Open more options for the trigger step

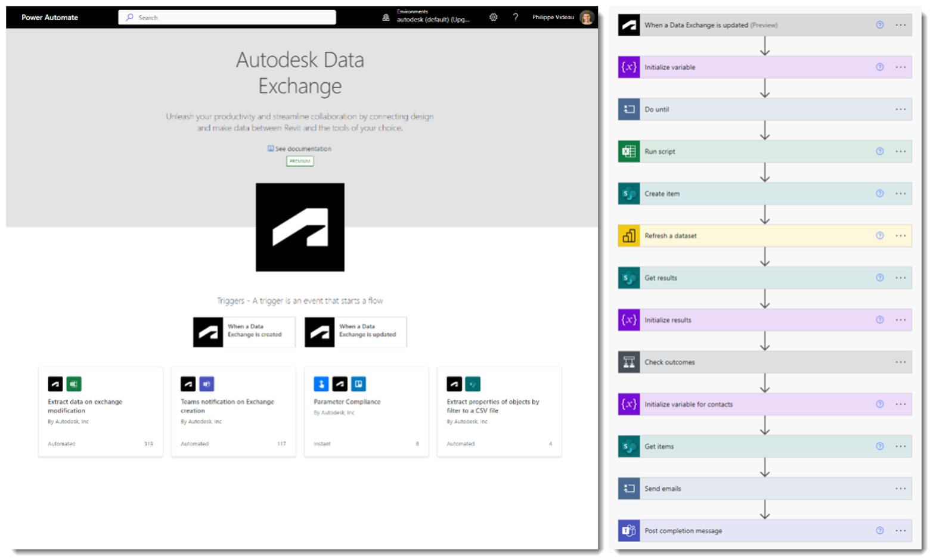coord(901,25)
